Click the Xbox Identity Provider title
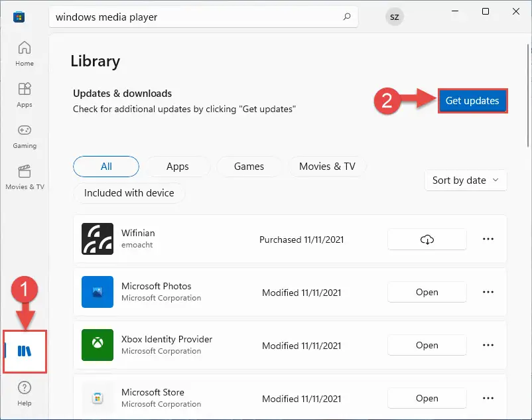Image resolution: width=532 pixels, height=420 pixels. point(167,339)
